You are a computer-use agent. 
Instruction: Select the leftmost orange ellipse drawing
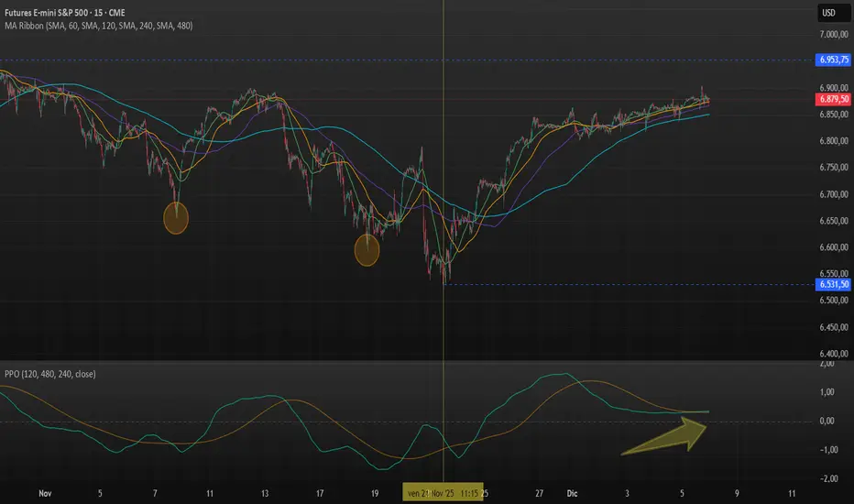pyautogui.click(x=175, y=217)
